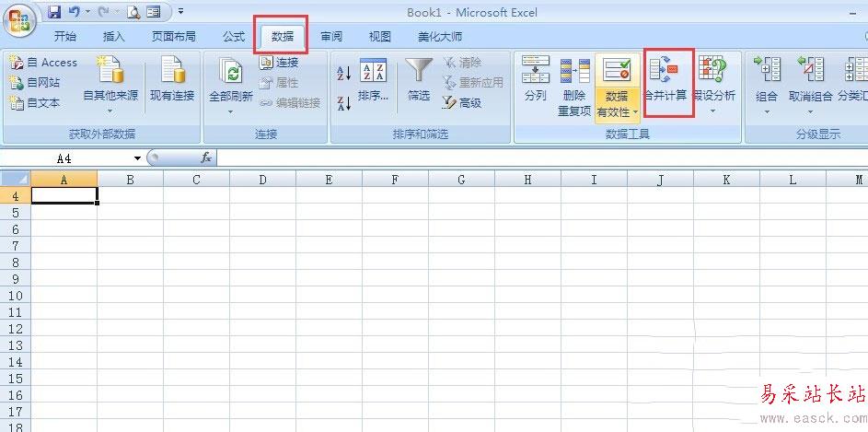The height and width of the screenshot is (432, 868).
Task: Open the 公式 tab
Action: pyautogui.click(x=234, y=37)
